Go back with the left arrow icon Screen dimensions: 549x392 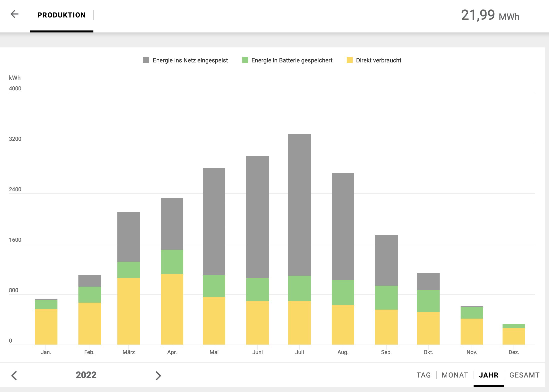coord(14,14)
